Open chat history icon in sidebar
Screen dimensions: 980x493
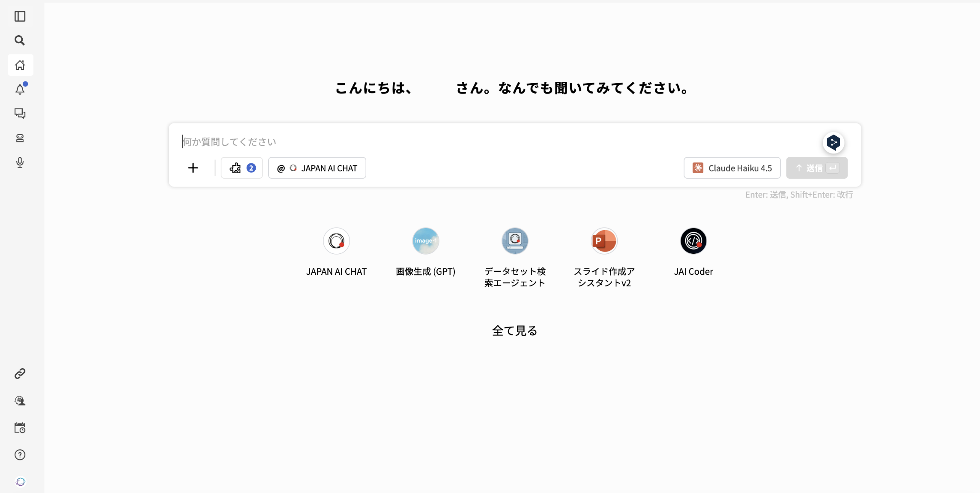click(20, 113)
